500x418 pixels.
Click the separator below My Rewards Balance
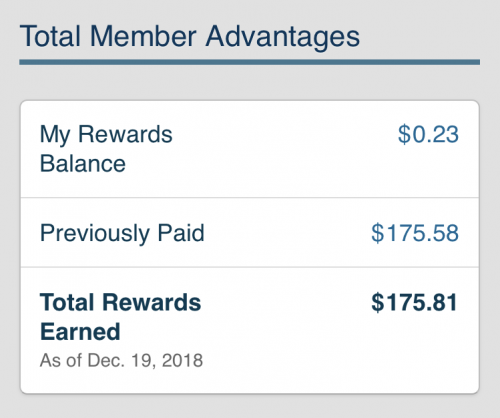[x=250, y=197]
